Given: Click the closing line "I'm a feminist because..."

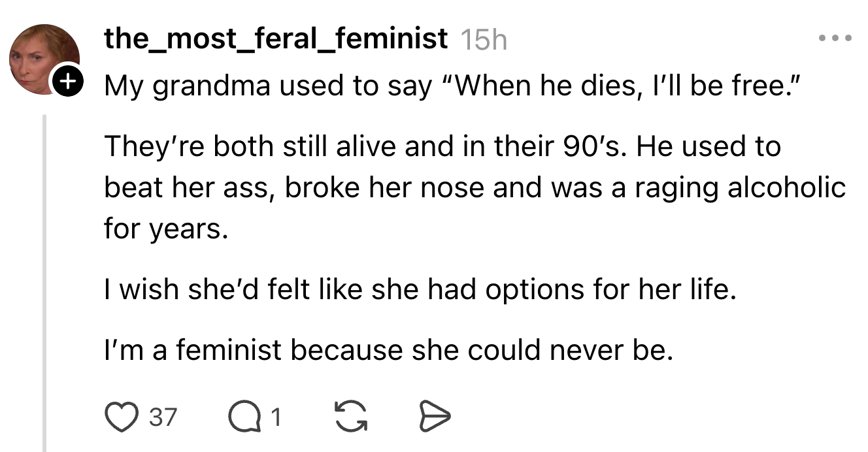Looking at the screenshot, I should [388, 351].
